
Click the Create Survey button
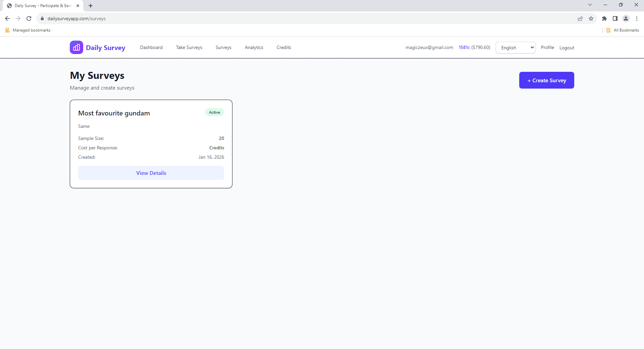coord(546,80)
